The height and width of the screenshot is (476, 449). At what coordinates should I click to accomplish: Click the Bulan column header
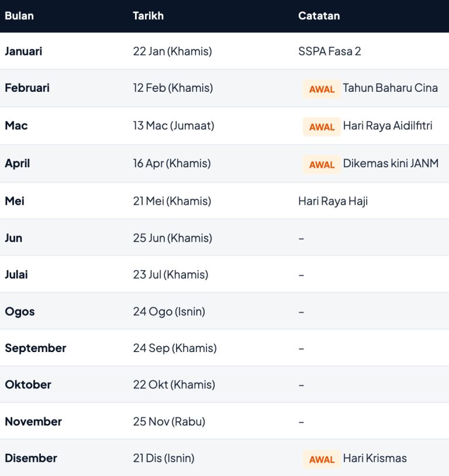click(19, 16)
